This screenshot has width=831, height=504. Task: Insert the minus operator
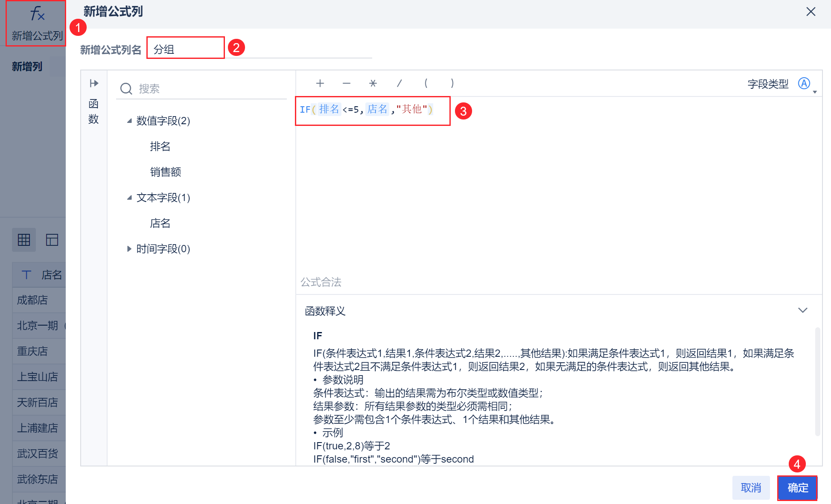click(x=346, y=83)
